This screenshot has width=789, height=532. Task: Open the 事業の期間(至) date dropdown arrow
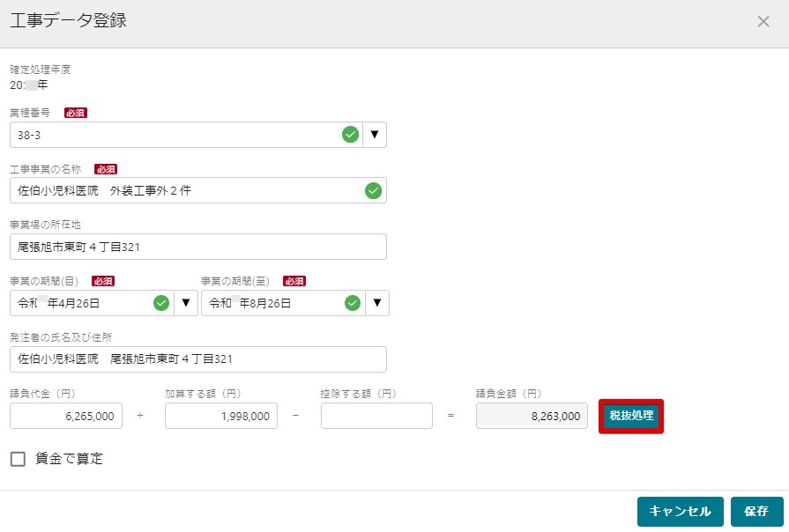(377, 303)
